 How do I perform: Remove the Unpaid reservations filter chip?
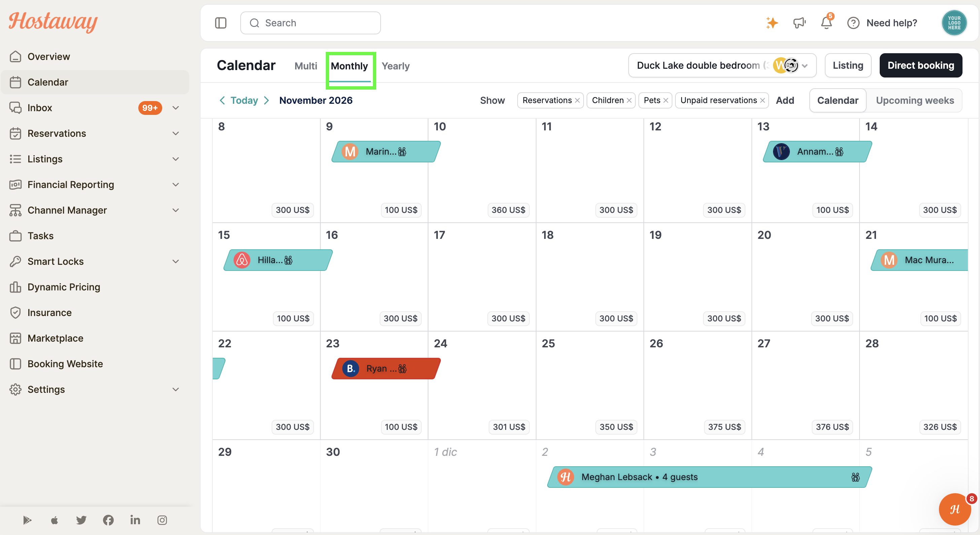click(762, 100)
